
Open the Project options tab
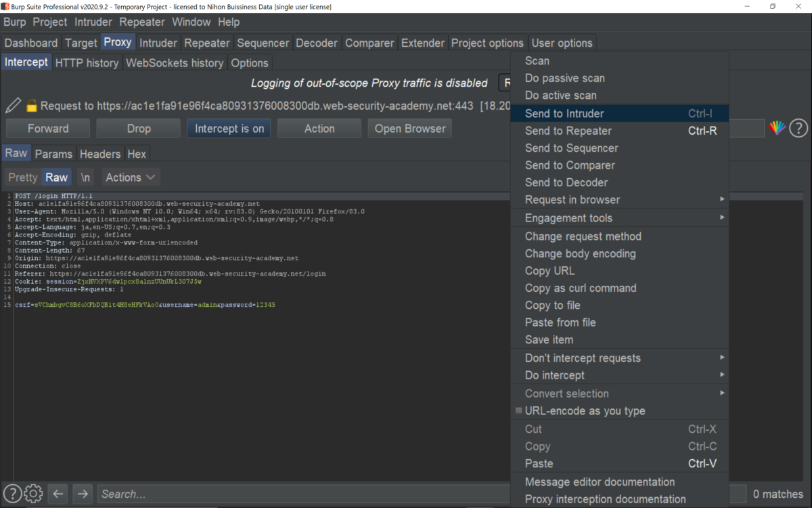click(488, 43)
